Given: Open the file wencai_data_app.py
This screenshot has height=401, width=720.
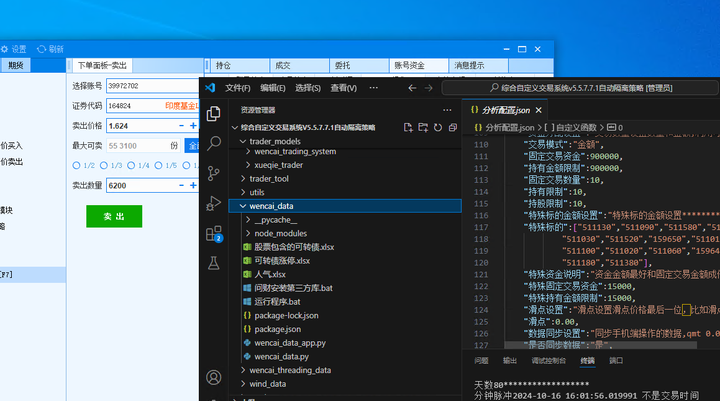Looking at the screenshot, I should (290, 343).
